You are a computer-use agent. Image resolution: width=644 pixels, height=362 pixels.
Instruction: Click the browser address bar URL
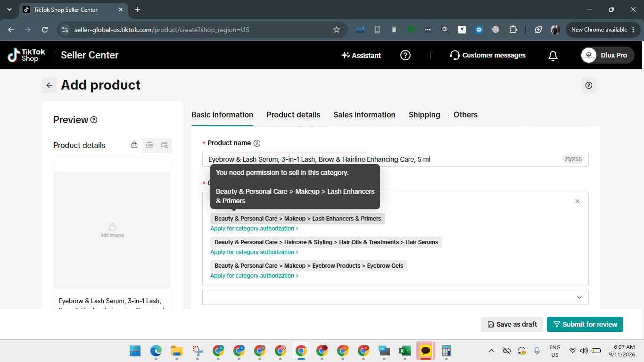162,30
